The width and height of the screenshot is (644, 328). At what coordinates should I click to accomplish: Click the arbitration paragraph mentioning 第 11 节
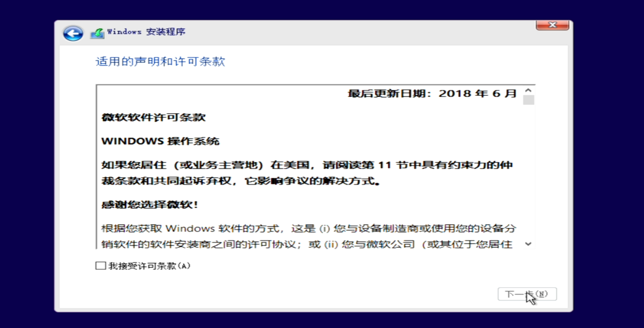point(307,173)
